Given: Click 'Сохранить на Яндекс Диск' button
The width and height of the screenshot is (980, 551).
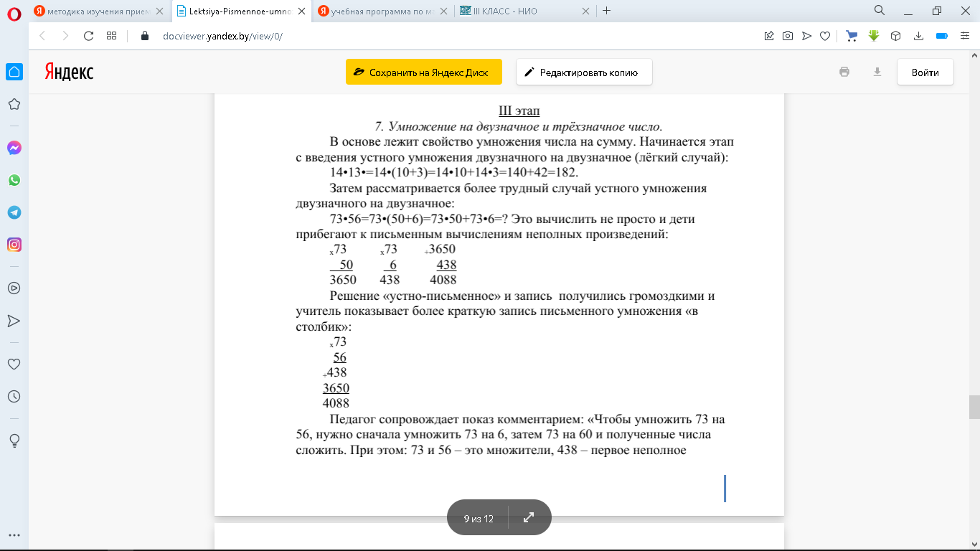Looking at the screenshot, I should [x=423, y=72].
